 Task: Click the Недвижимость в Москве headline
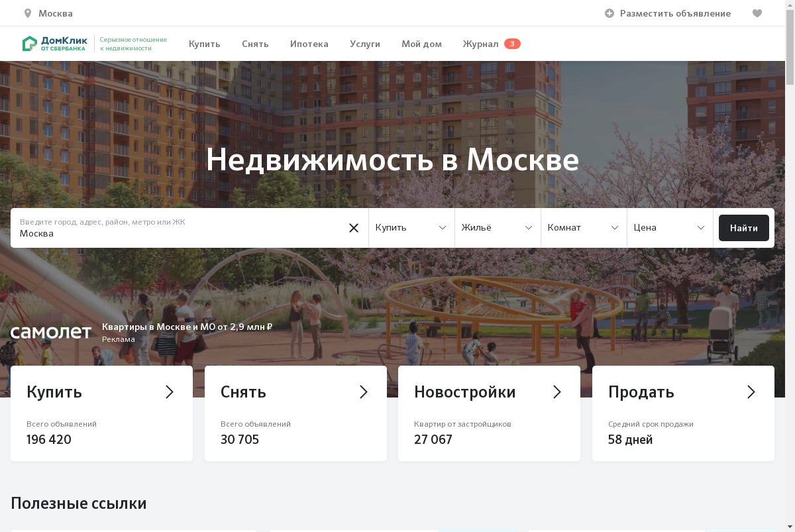(x=392, y=160)
